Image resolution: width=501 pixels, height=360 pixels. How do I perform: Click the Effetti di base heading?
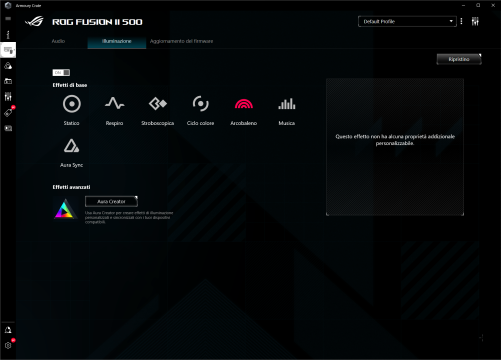coord(70,85)
